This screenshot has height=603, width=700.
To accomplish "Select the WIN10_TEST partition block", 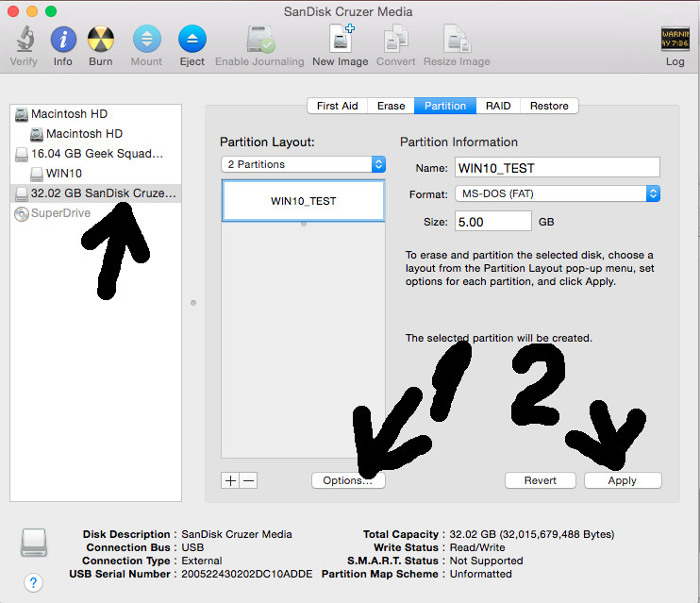I will [x=303, y=201].
